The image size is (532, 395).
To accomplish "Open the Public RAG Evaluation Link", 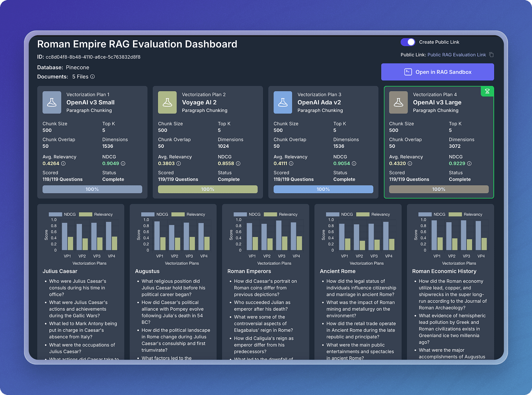I will pos(456,55).
